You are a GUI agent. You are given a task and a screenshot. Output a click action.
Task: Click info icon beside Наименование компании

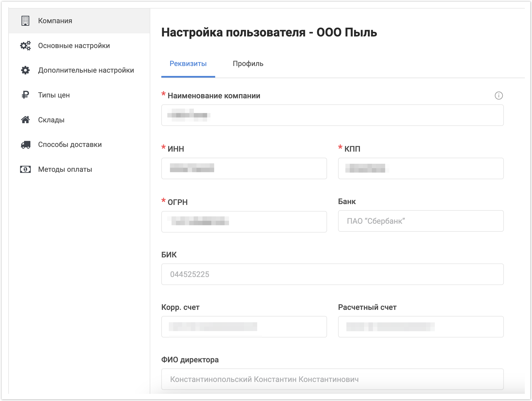click(499, 96)
